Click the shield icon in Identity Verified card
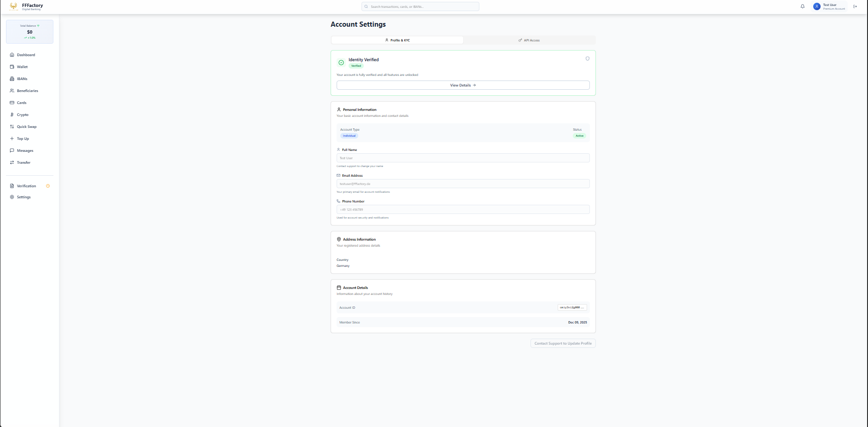 tap(587, 58)
